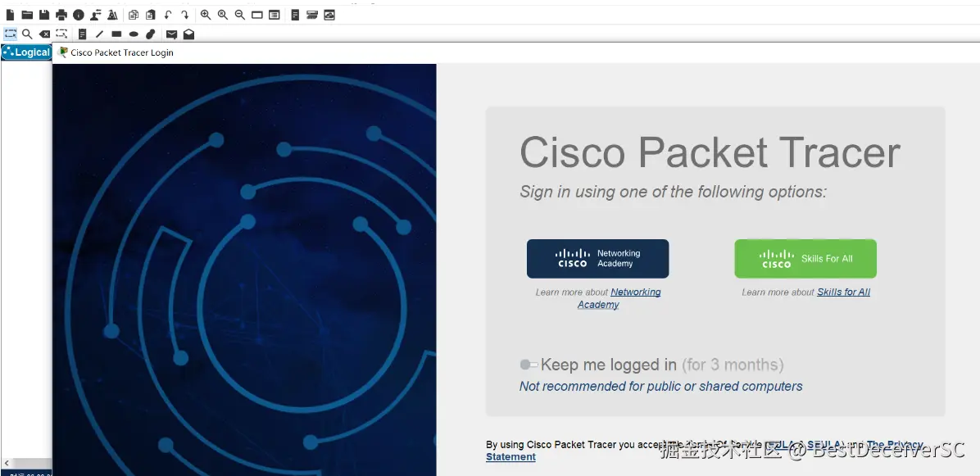Save the file using the floppy disk icon
Screen dimensions: 980x476
point(43,15)
